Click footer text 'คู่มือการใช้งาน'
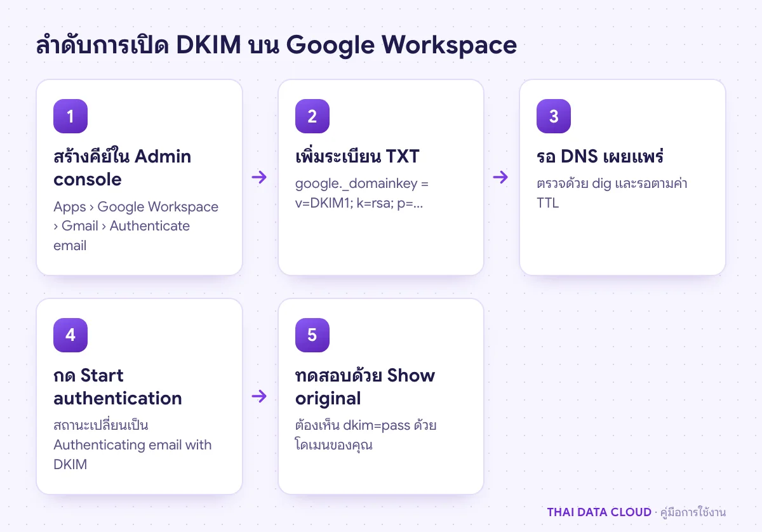 [693, 512]
